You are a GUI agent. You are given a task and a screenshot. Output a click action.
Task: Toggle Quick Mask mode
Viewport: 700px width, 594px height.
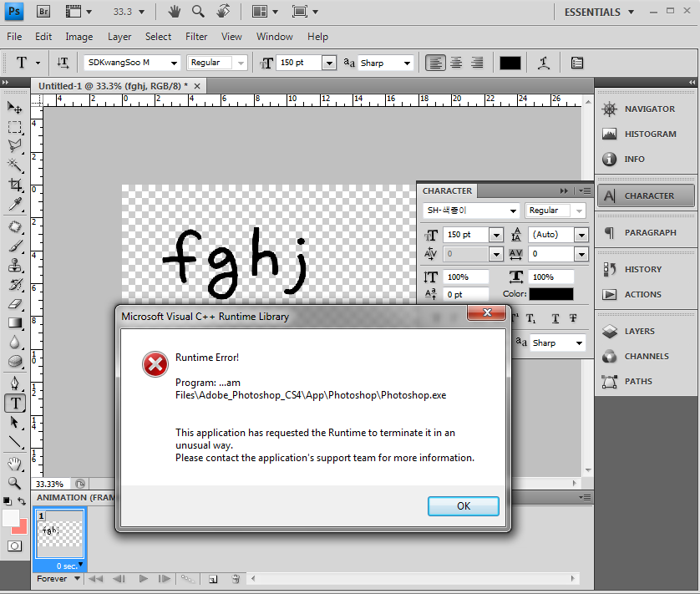tap(14, 546)
